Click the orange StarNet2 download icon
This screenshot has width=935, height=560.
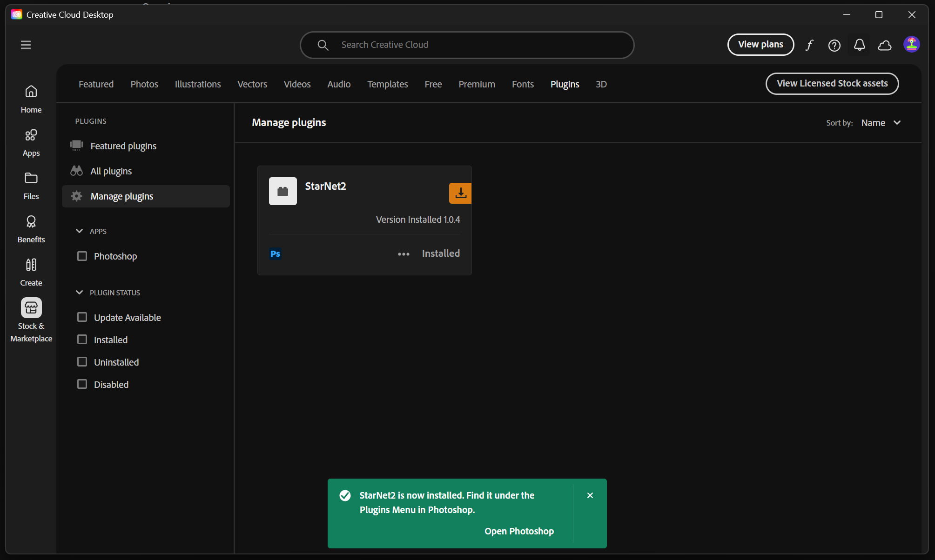460,193
